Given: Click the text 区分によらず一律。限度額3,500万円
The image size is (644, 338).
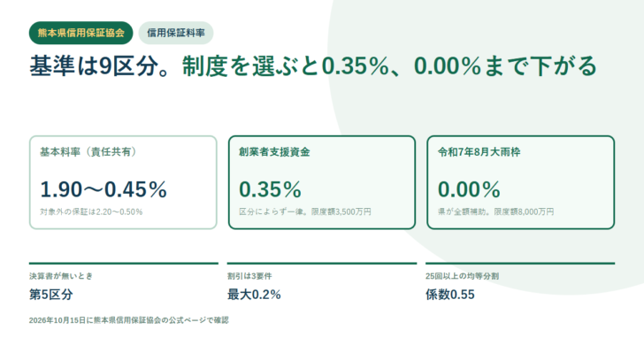Looking at the screenshot, I should (x=305, y=212).
